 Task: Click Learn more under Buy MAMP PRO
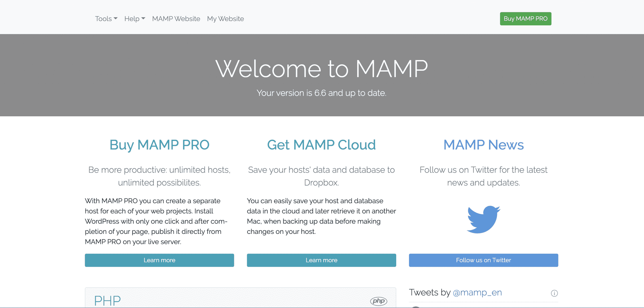[x=159, y=260]
